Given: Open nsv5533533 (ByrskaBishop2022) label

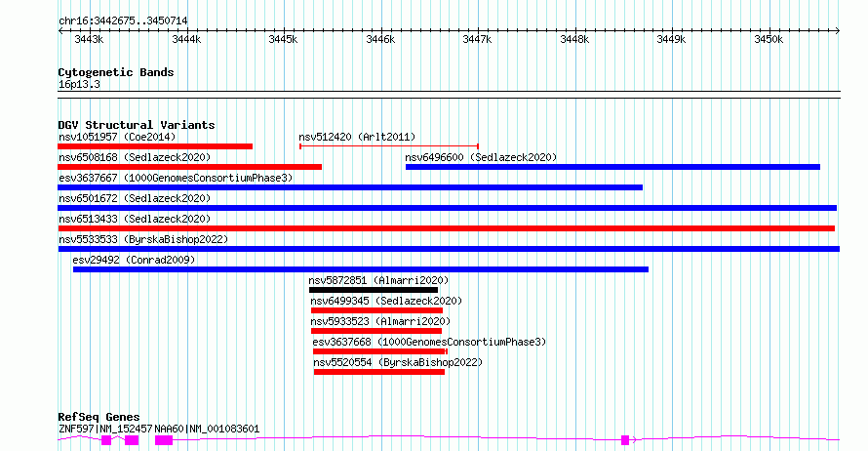Looking at the screenshot, I should [x=143, y=239].
